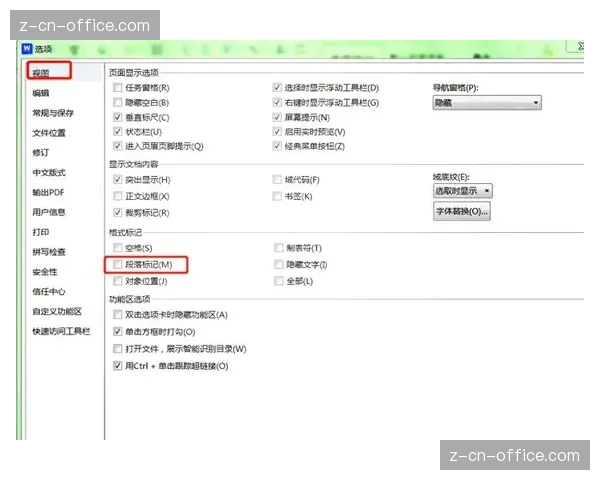
Task: Enable the 域代码(F) checkbox
Action: tap(277, 180)
